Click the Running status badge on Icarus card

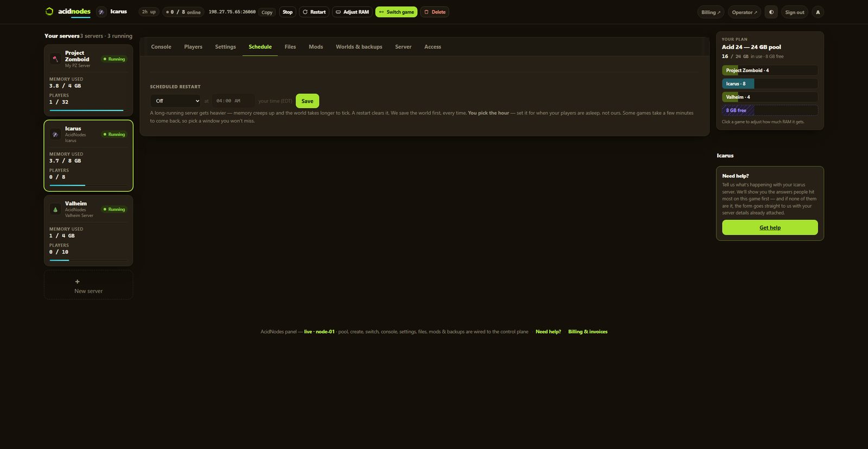(114, 135)
